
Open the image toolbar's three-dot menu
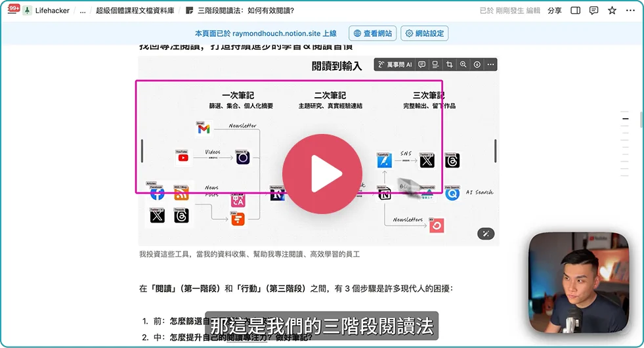point(490,64)
